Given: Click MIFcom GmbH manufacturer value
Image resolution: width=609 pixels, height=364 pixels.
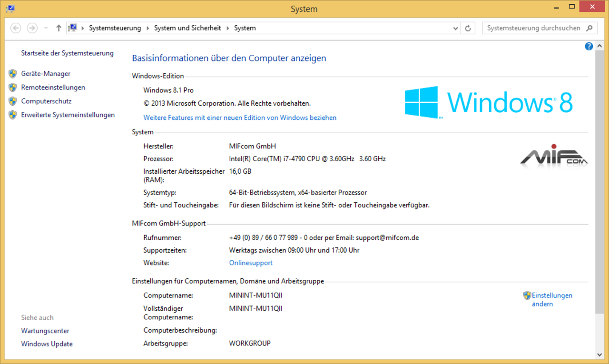Looking at the screenshot, I should coord(253,146).
